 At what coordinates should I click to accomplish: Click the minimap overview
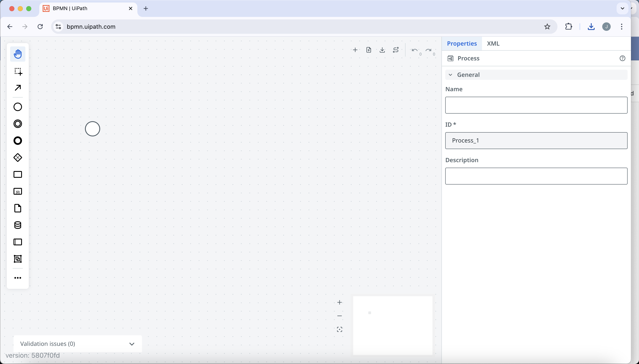point(393,326)
